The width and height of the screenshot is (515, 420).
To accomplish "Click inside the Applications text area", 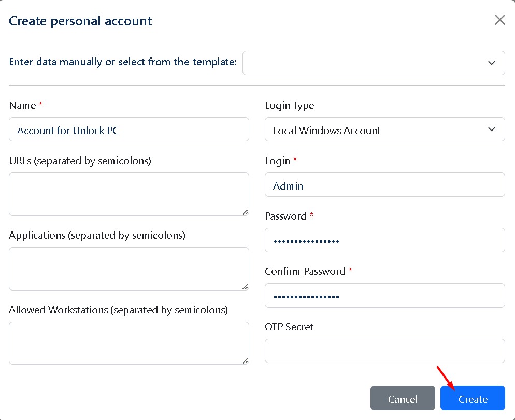I will coord(129,268).
